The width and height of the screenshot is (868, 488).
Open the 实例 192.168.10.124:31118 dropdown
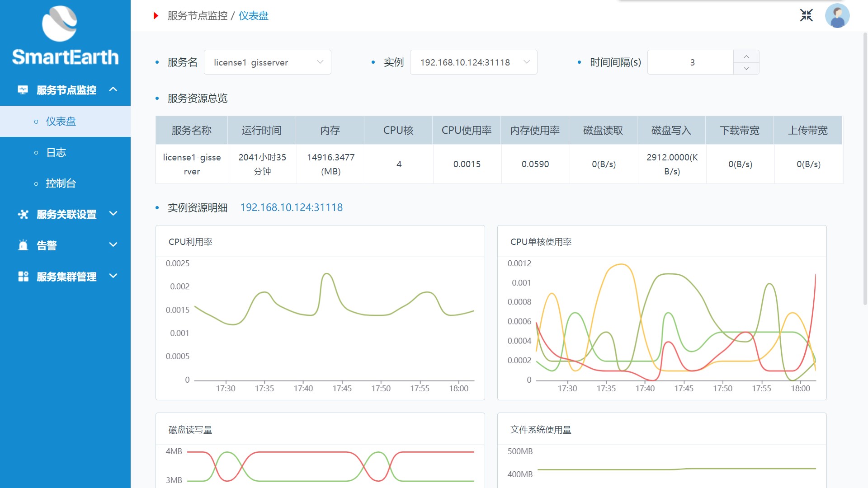pos(473,62)
